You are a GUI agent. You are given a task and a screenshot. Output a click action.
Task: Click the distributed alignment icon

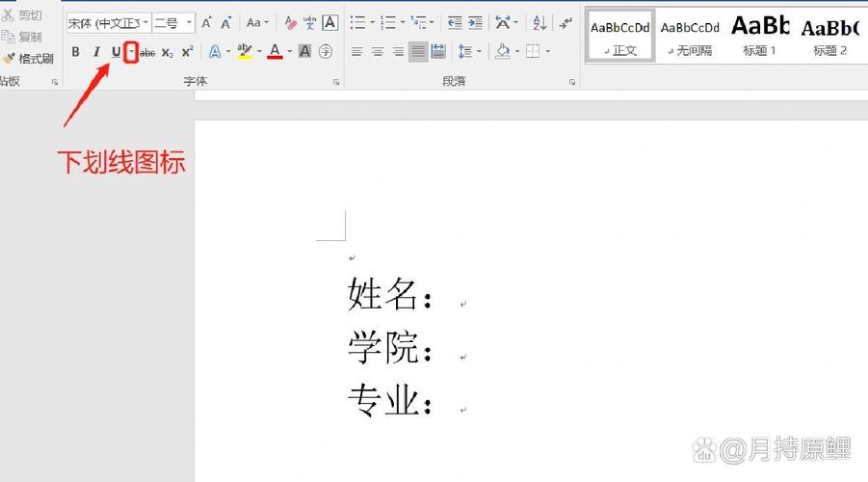point(438,52)
